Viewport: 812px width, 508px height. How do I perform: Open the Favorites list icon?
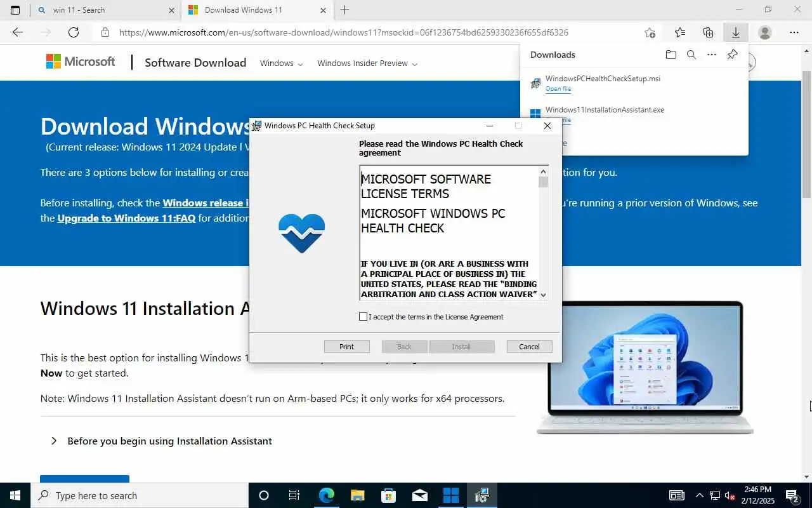[x=680, y=32]
